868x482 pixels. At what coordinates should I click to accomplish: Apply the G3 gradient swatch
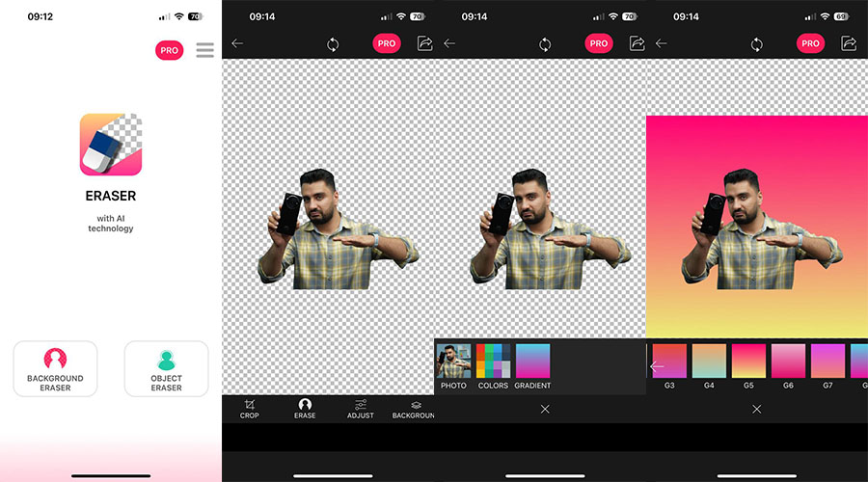(x=669, y=361)
